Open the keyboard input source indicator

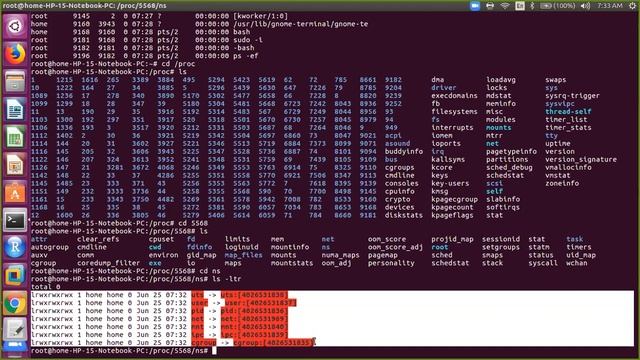(x=520, y=6)
